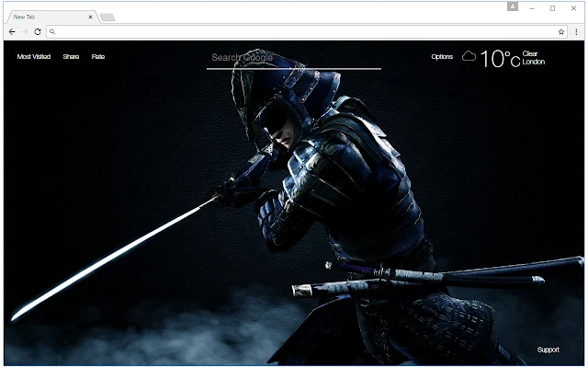Click the user profile icon in title bar
The image size is (588, 368).
513,6
